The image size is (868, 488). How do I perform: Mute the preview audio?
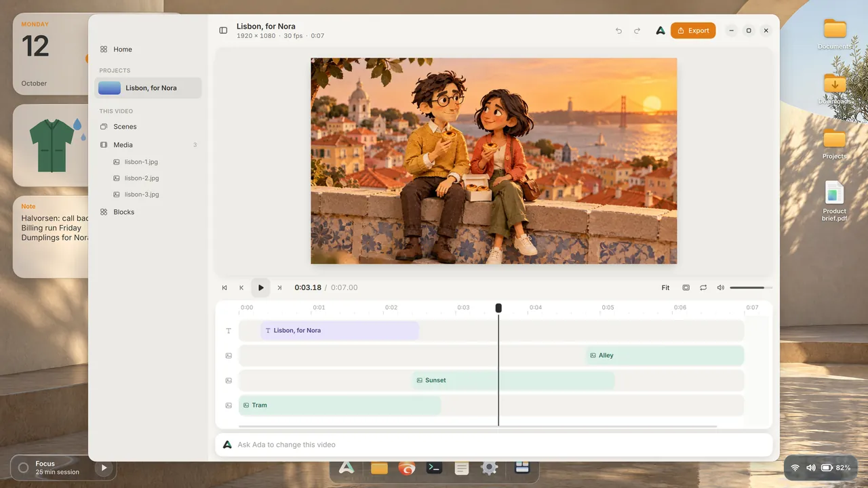point(721,288)
